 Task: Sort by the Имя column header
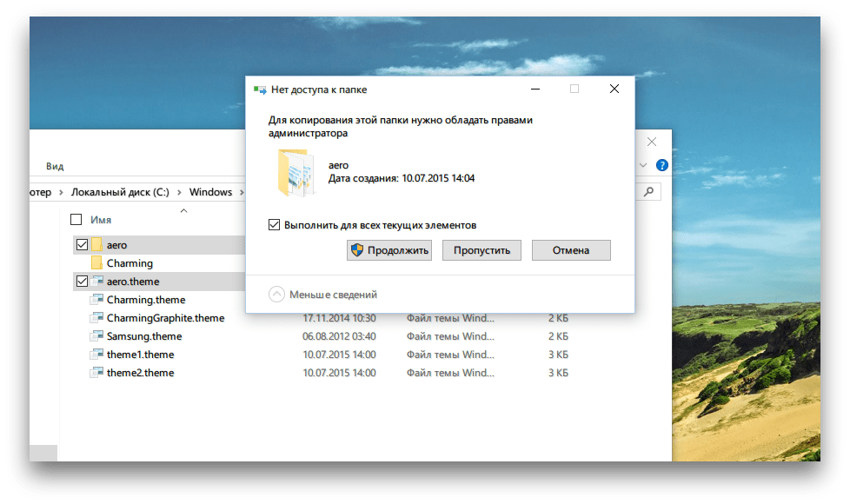[x=101, y=220]
